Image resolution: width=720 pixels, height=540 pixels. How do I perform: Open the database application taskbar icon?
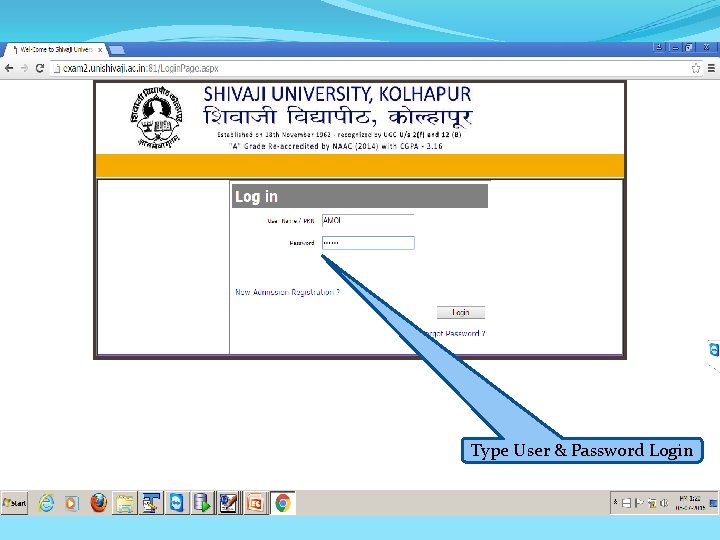click(x=202, y=503)
